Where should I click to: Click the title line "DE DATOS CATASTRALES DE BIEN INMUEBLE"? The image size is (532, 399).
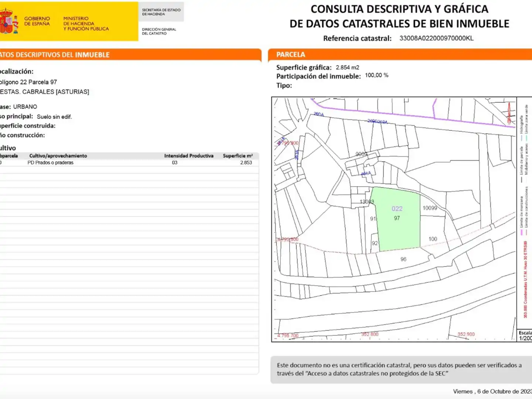(x=399, y=24)
